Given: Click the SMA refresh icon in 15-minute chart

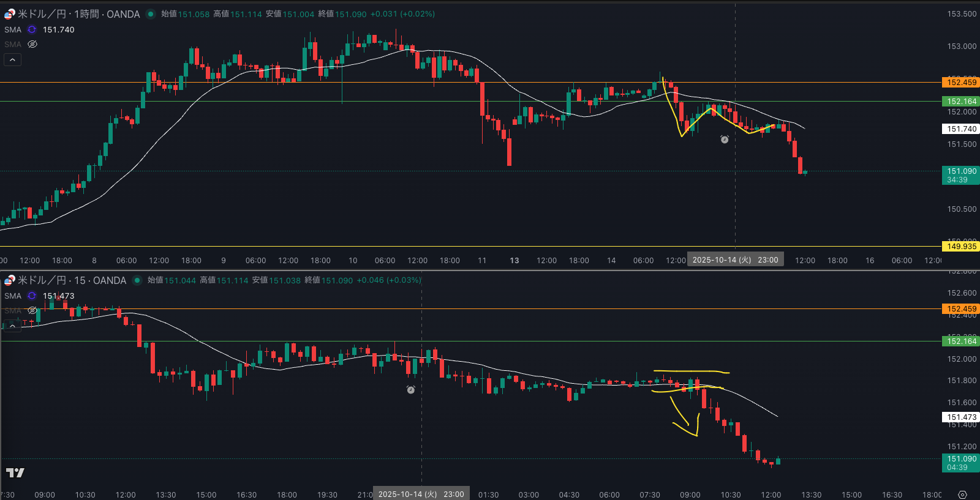Looking at the screenshot, I should 32,296.
